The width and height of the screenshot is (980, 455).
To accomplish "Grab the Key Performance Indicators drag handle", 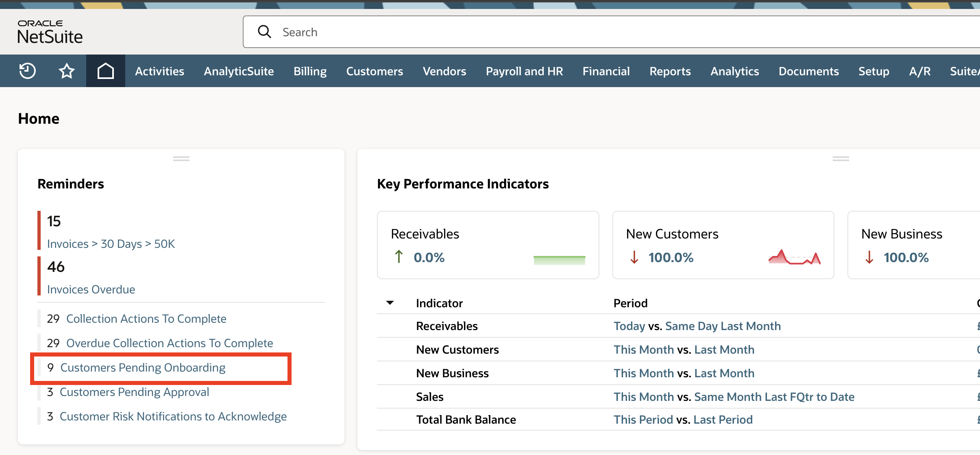I will pyautogui.click(x=841, y=159).
